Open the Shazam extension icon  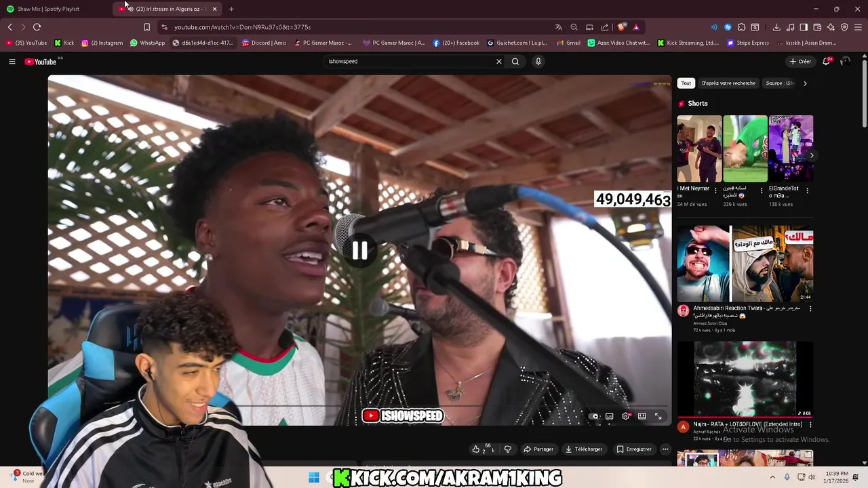click(x=728, y=27)
